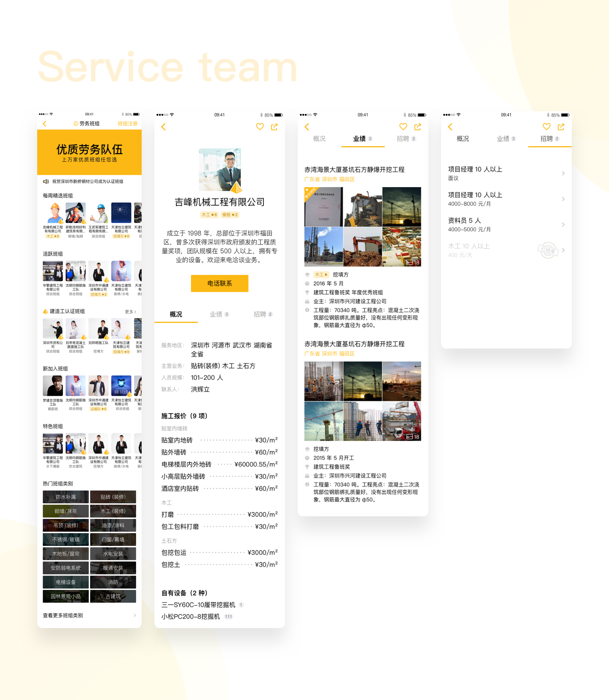This screenshot has width=609, height=700.
Task: Select the 防水补漏 category tile
Action: pyautogui.click(x=66, y=497)
